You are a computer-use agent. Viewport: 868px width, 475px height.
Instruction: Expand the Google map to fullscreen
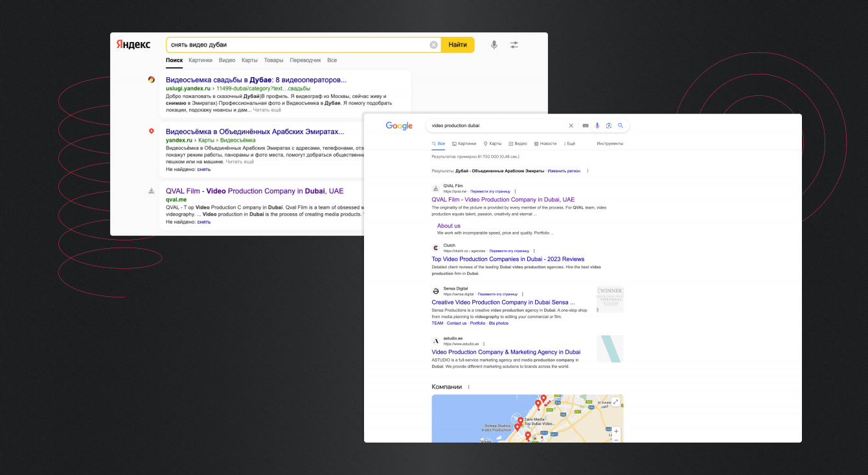[x=615, y=402]
